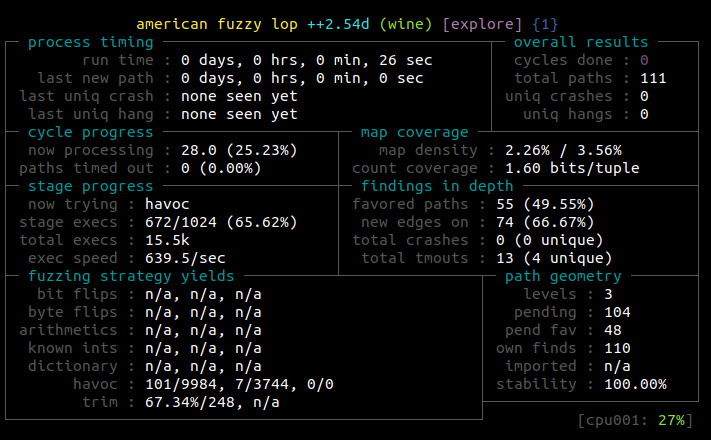
Task: Click pend fav value '48'
Action: click(x=613, y=330)
